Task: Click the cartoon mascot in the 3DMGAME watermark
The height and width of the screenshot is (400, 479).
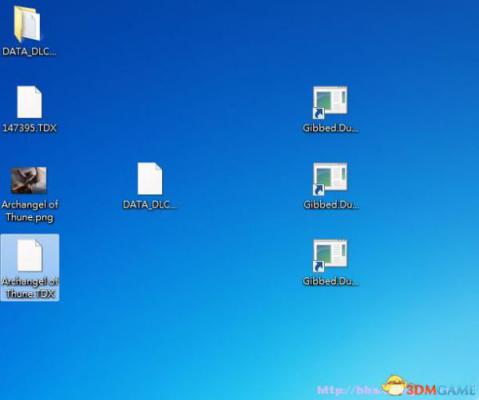Action: point(394,387)
